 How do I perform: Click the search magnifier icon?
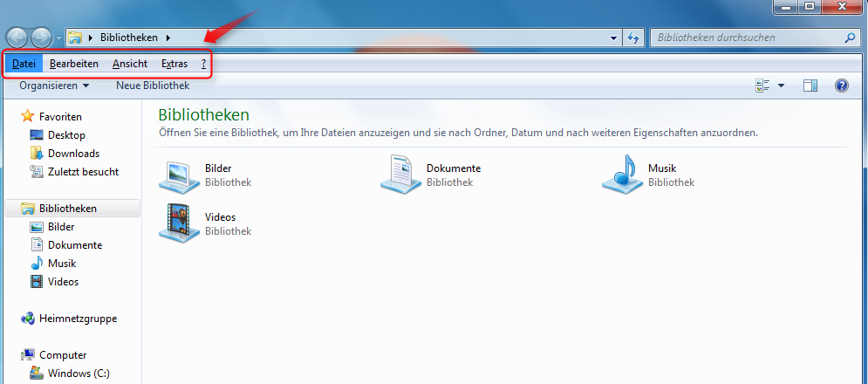[x=850, y=38]
